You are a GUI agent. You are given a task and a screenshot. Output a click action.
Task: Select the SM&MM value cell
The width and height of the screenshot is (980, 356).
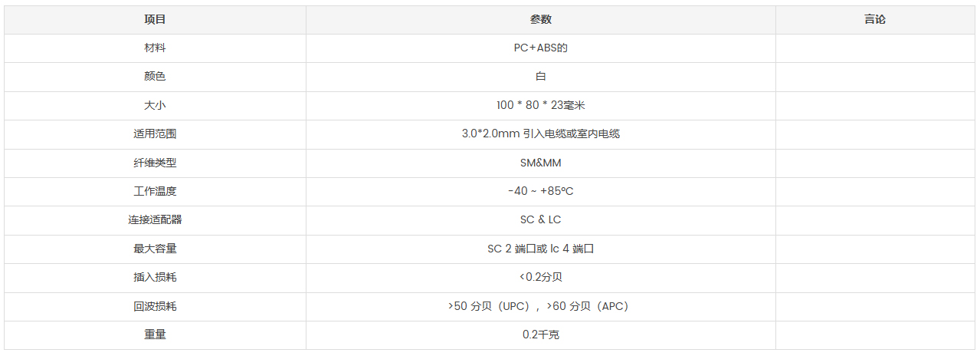[541, 163]
